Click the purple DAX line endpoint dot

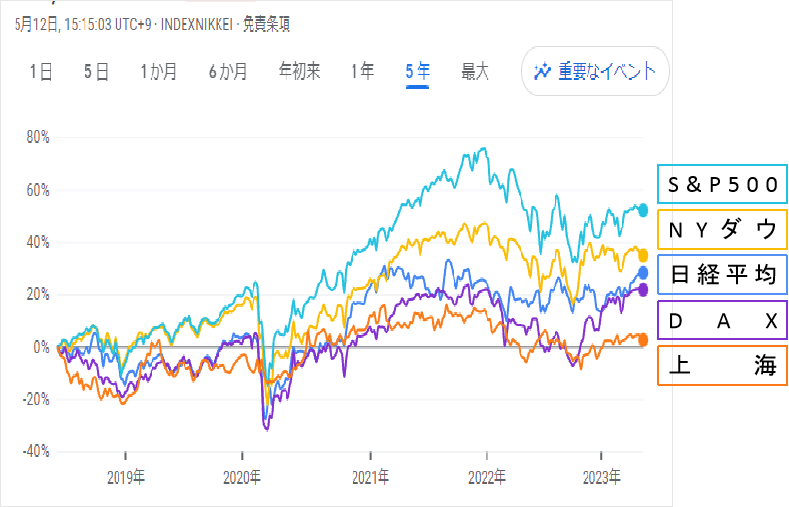click(644, 290)
